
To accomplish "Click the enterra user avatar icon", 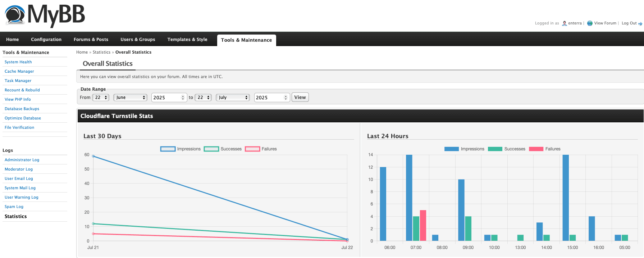I will pyautogui.click(x=565, y=23).
